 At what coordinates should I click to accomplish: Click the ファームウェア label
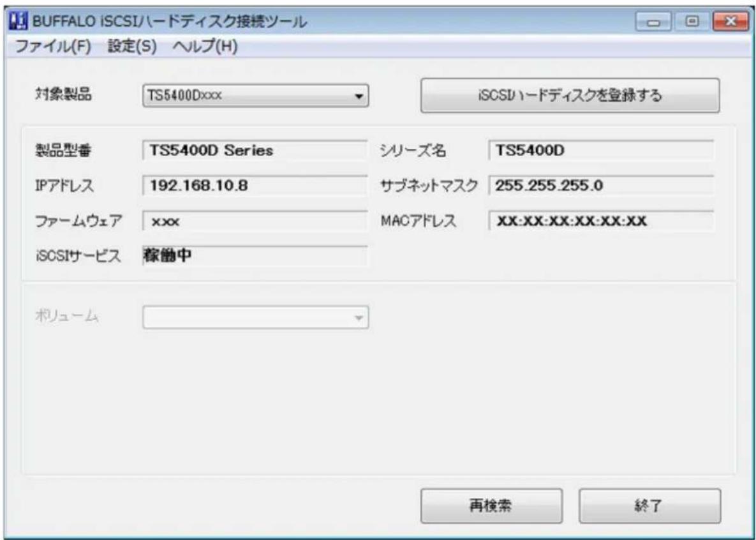pyautogui.click(x=78, y=221)
